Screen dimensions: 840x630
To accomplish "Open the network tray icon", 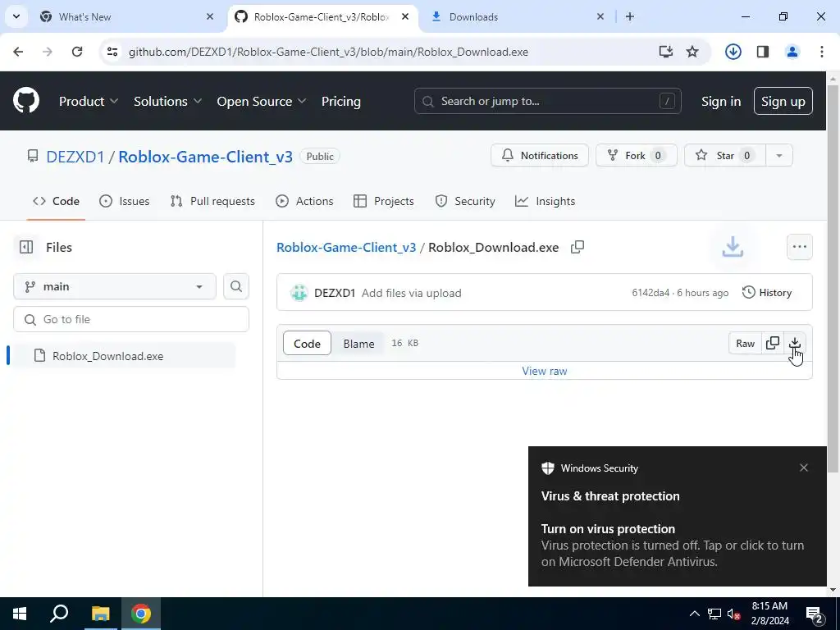I will (x=714, y=614).
